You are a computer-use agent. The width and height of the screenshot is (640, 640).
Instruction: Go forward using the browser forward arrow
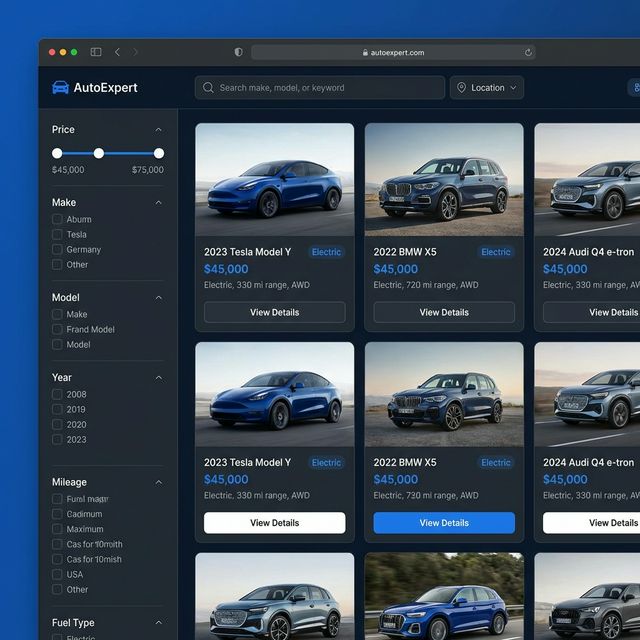click(135, 52)
